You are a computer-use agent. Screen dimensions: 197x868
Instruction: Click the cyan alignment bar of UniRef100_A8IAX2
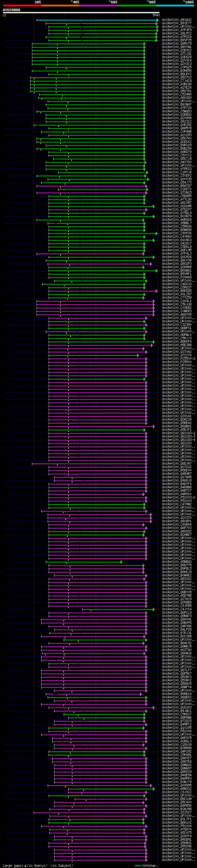97,20
